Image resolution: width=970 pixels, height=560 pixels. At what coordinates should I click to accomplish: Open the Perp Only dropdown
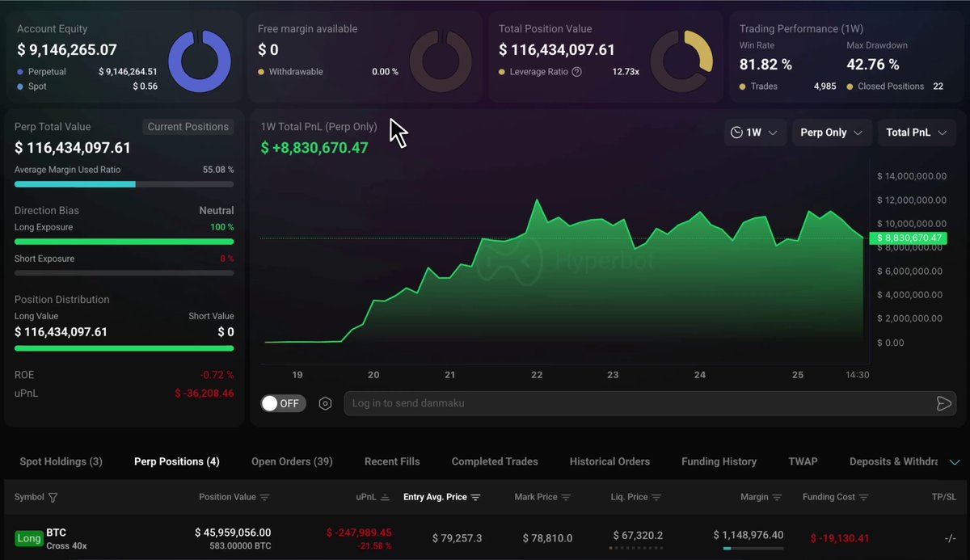[831, 133]
